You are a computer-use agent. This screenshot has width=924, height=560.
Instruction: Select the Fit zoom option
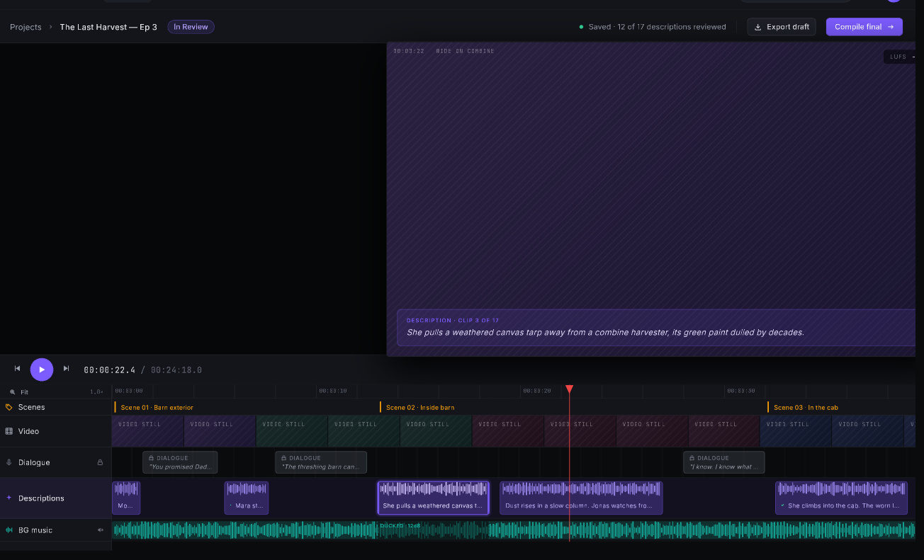[25, 392]
